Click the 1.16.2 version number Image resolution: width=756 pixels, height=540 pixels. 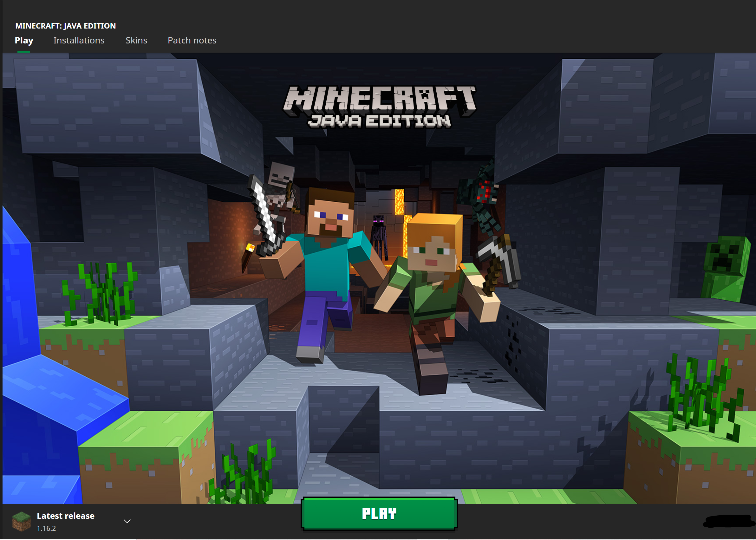pyautogui.click(x=46, y=528)
